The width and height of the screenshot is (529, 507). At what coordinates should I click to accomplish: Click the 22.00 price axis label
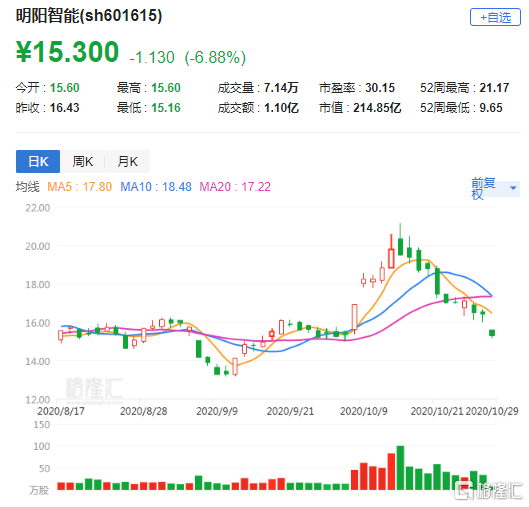click(x=37, y=208)
